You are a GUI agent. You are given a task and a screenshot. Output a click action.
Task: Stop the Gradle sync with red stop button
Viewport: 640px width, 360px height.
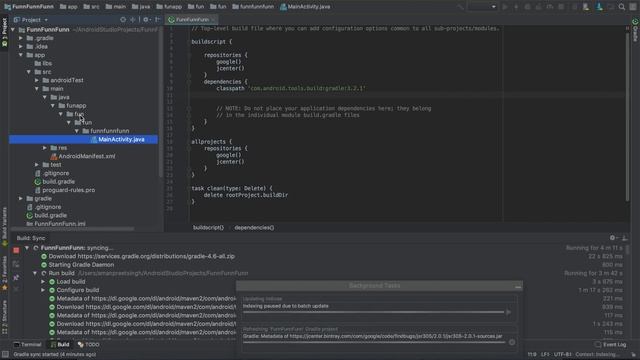[16, 250]
